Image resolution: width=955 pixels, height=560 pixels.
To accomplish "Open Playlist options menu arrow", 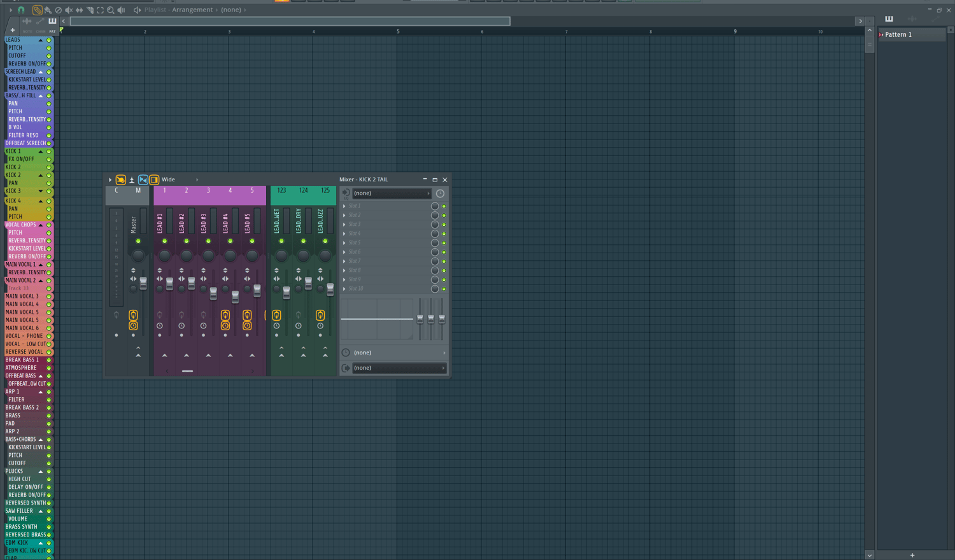I will tap(10, 10).
